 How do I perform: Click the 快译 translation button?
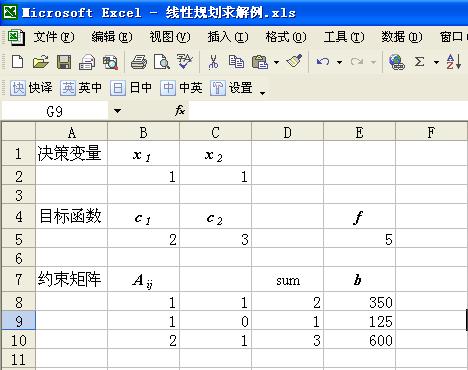click(x=31, y=88)
